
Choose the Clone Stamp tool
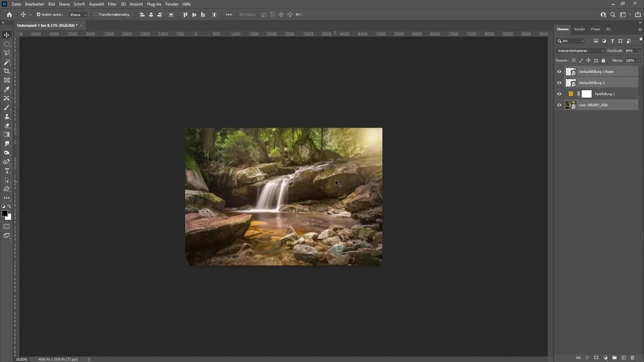point(7,117)
